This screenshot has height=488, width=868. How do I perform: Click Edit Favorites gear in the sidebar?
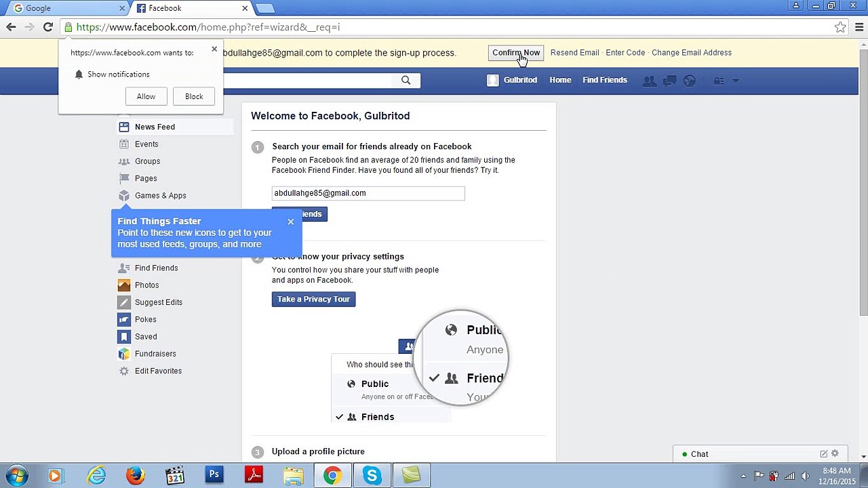[x=124, y=371]
